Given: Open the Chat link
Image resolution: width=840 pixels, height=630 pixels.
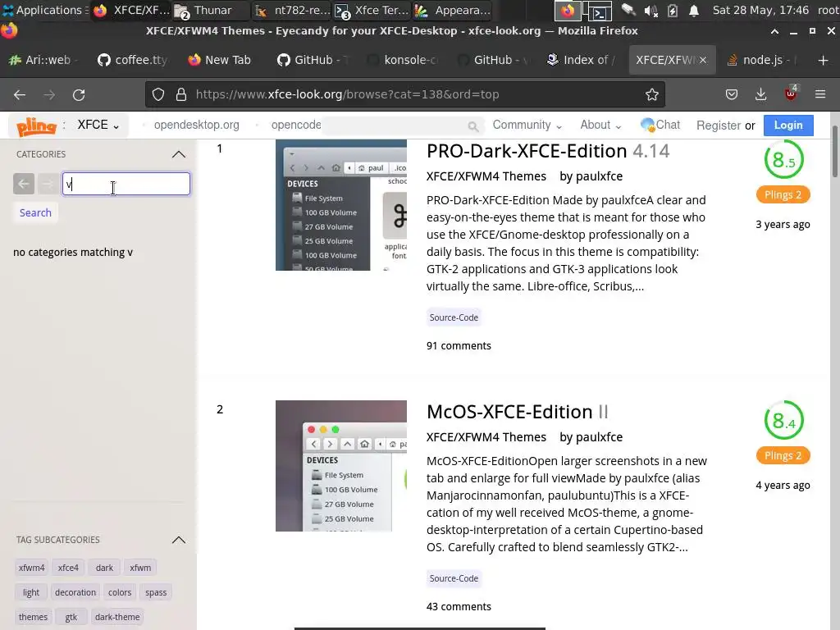Looking at the screenshot, I should pos(660,125).
